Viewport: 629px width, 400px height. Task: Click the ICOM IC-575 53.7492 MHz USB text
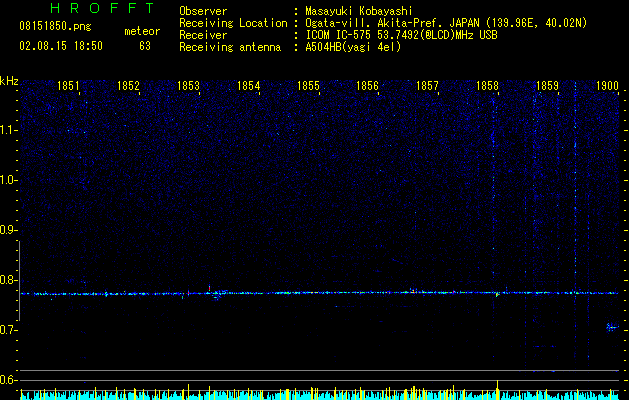tap(401, 35)
